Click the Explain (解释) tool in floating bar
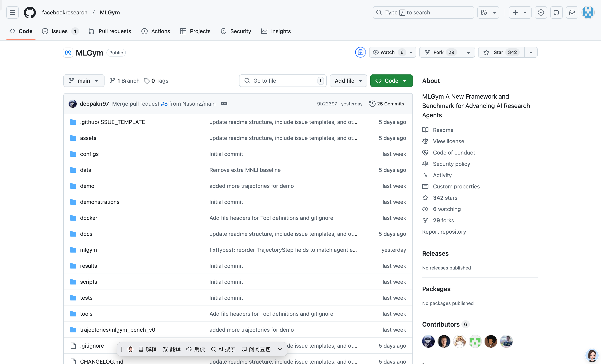The image size is (601, 364). click(x=148, y=349)
